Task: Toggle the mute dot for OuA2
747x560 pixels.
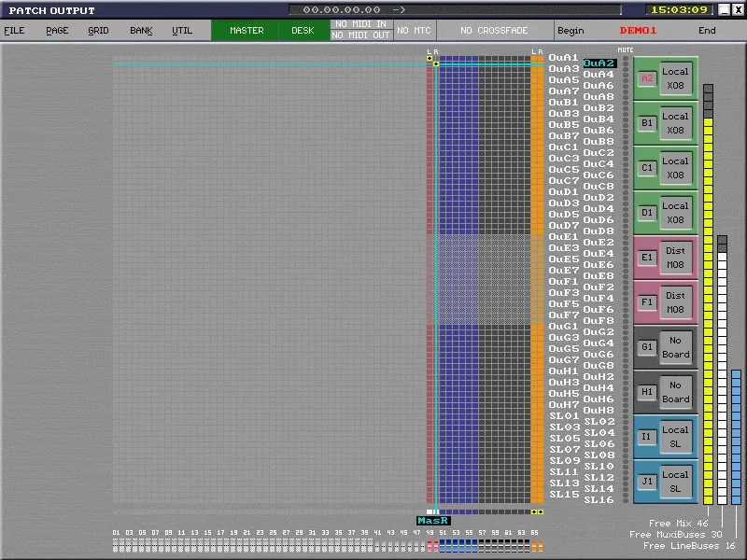Action: pos(626,63)
